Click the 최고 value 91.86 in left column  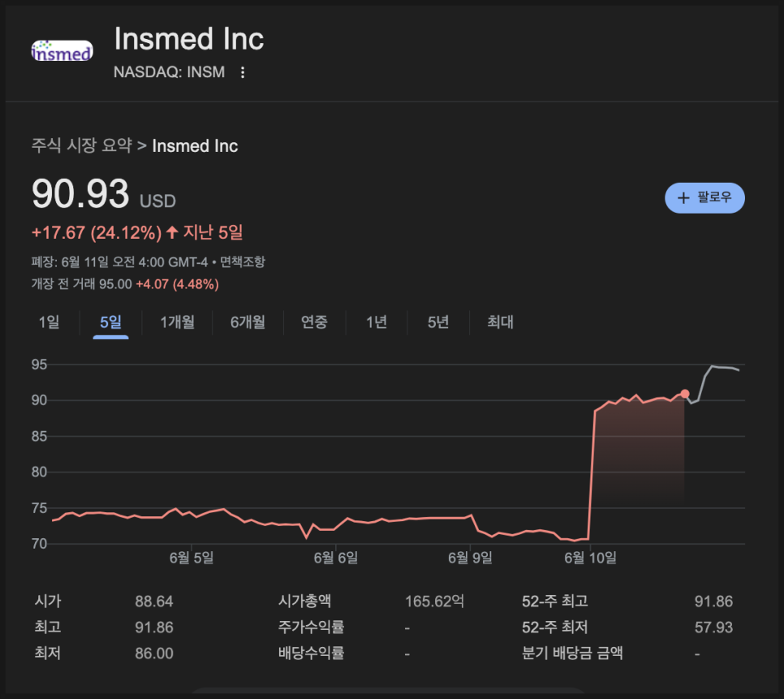pos(154,628)
